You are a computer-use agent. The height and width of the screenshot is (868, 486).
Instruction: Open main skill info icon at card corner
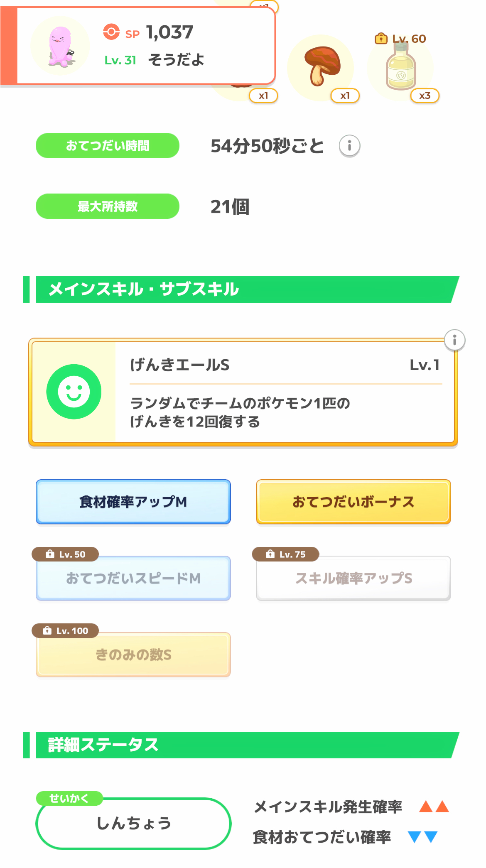pos(454,340)
